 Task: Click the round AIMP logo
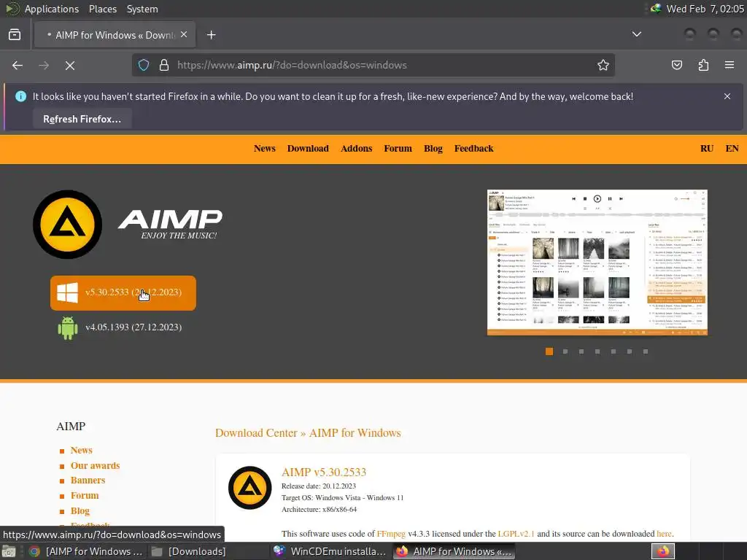point(67,225)
